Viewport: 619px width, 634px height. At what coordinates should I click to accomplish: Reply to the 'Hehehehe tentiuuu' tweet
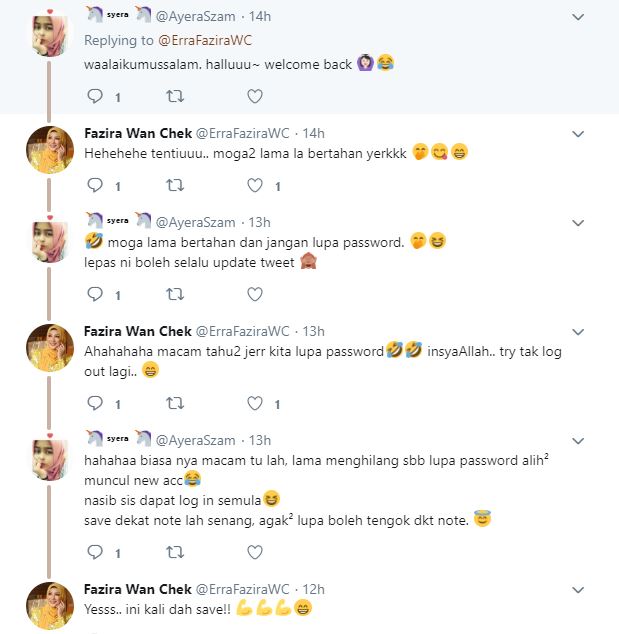tap(96, 186)
